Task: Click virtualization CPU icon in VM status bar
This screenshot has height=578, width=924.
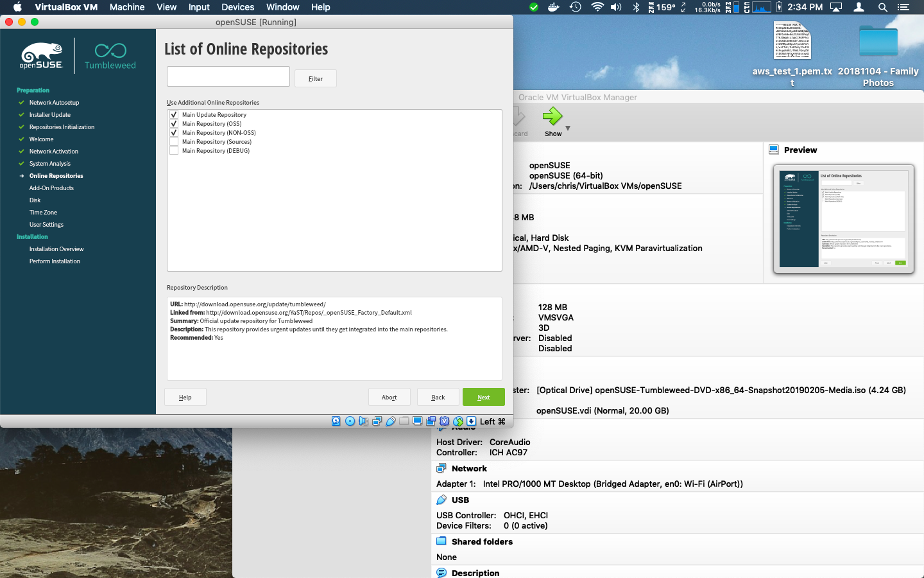Action: click(x=444, y=421)
